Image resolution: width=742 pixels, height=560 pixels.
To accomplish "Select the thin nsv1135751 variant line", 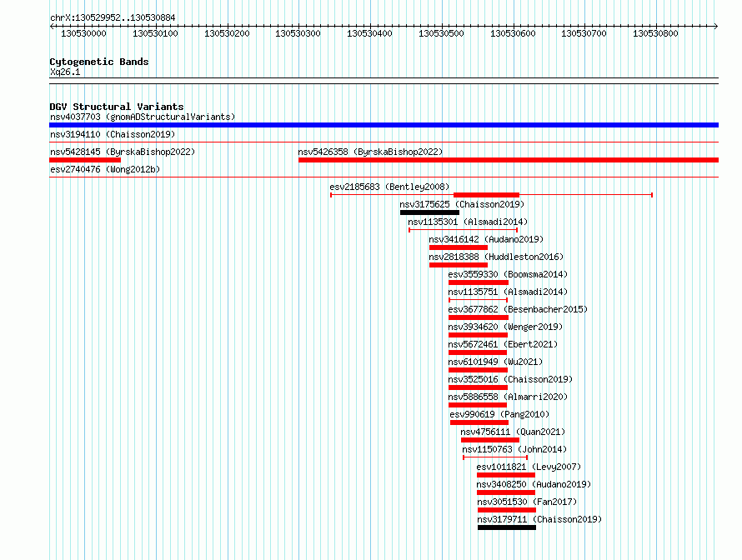I will 479,300.
